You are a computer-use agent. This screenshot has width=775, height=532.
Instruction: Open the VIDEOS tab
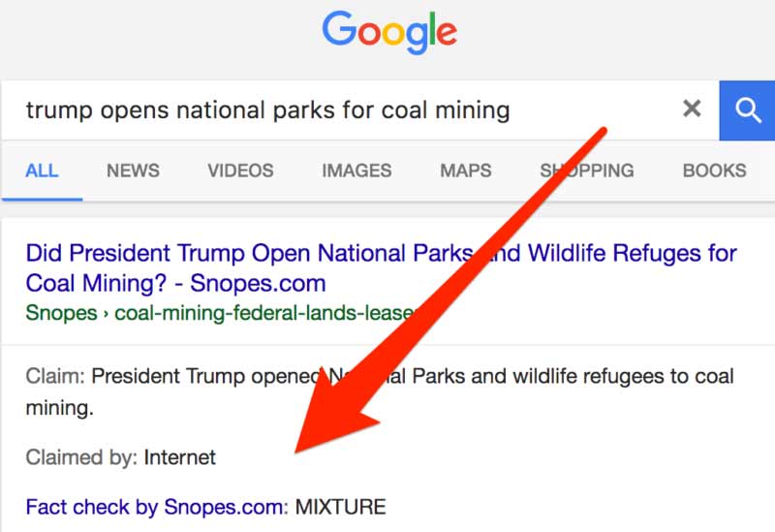(x=240, y=172)
